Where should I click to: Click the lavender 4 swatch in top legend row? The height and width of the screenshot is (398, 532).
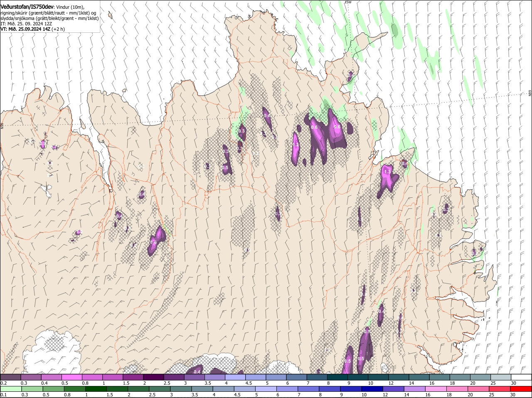click(236, 377)
